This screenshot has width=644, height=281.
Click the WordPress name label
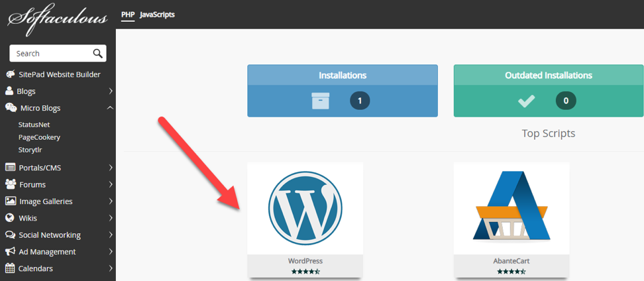click(x=305, y=261)
